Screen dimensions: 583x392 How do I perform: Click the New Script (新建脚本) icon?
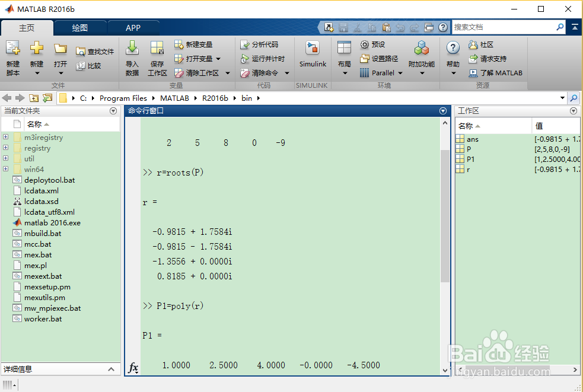point(12,49)
